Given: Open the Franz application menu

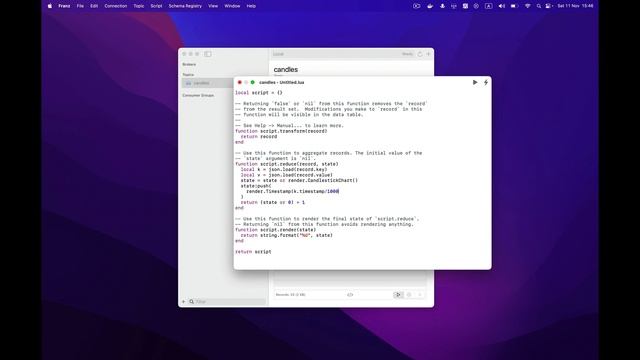Looking at the screenshot, I should tap(64, 6).
